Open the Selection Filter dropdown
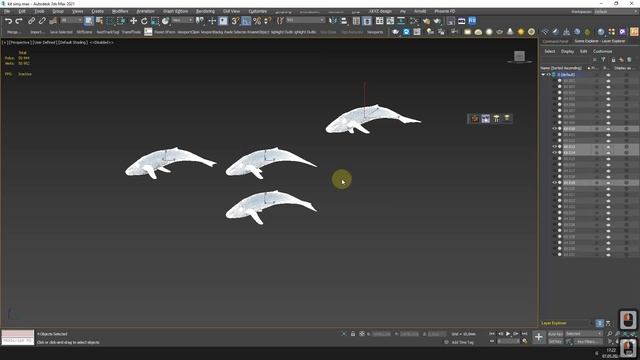Image resolution: width=640 pixels, height=360 pixels. click(71, 20)
